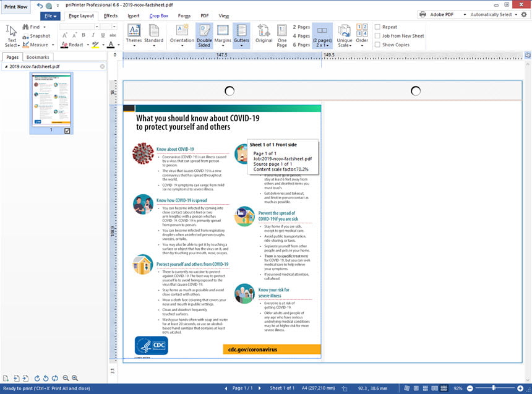
Task: Expand the Redact options arrow
Action: tap(88, 45)
